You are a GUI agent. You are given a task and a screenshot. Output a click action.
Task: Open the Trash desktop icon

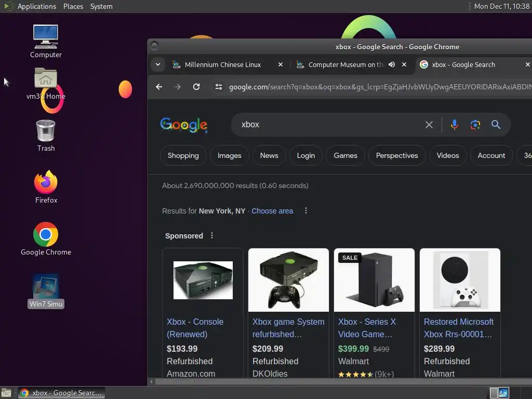(x=46, y=136)
